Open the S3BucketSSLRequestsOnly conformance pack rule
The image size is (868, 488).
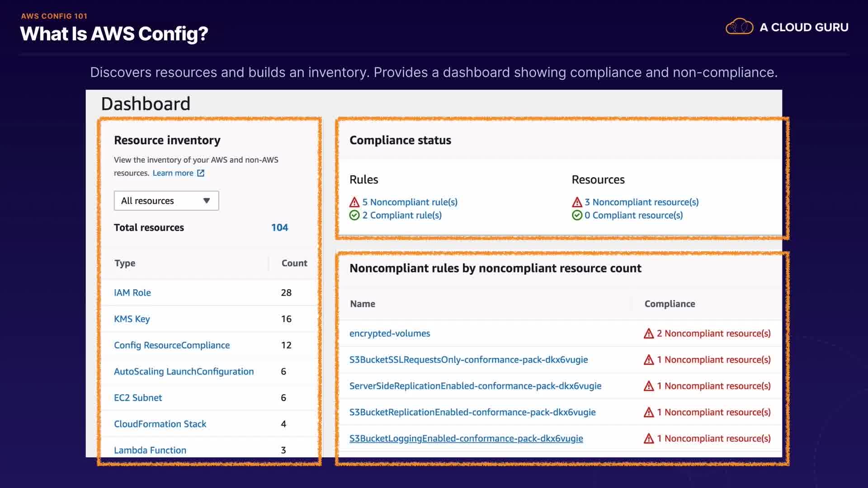point(468,360)
